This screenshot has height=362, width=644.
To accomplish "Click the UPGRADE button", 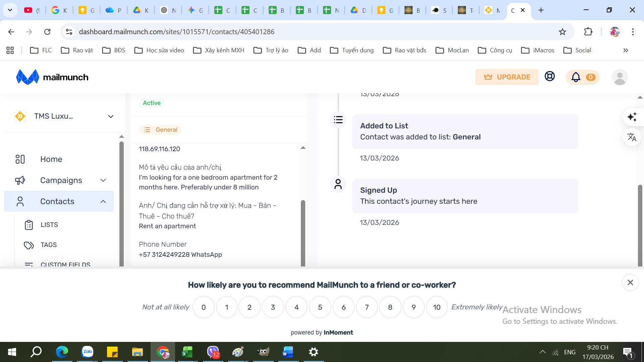I will [506, 77].
